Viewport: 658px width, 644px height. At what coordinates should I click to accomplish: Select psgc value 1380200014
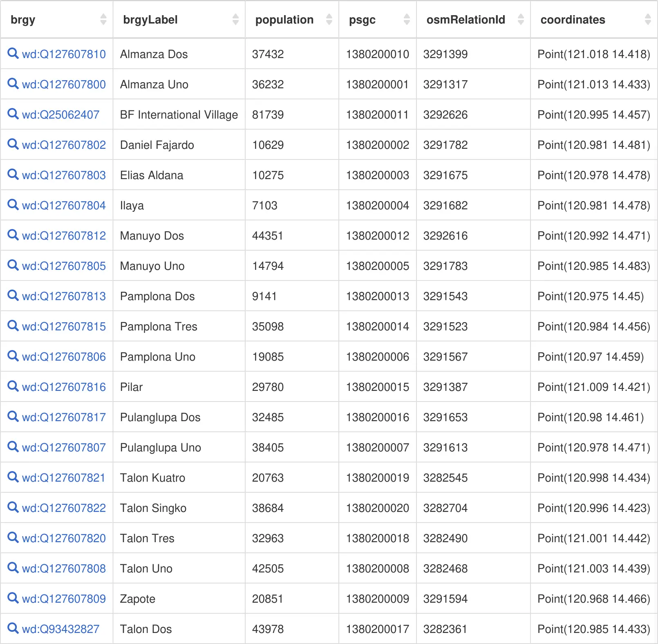(378, 326)
